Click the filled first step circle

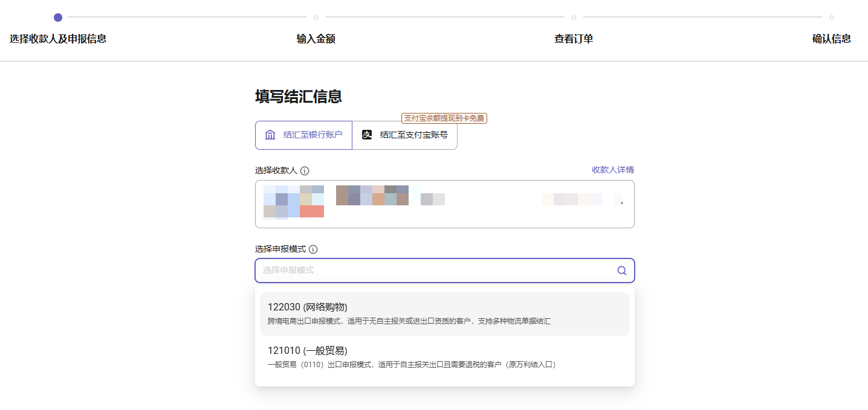tap(58, 18)
